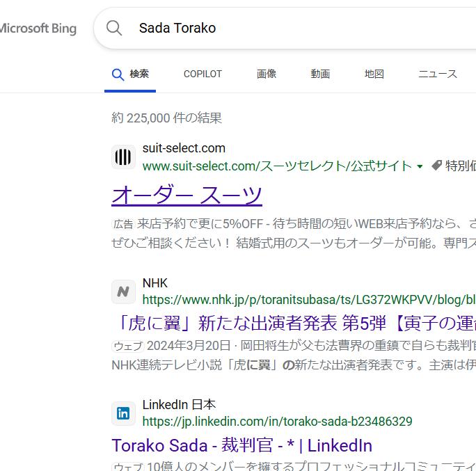Screen dimensions: 476x471
Task: Click the green www.suit-select.com URL
Action: (277, 166)
